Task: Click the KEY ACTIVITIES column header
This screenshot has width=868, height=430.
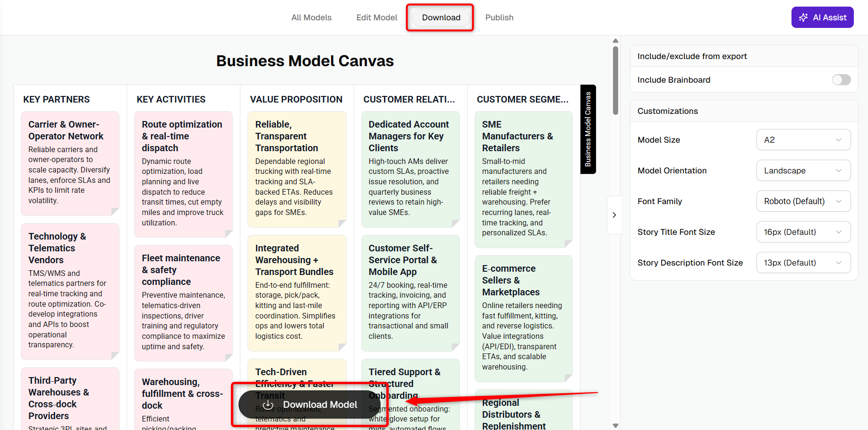Action: (x=171, y=99)
